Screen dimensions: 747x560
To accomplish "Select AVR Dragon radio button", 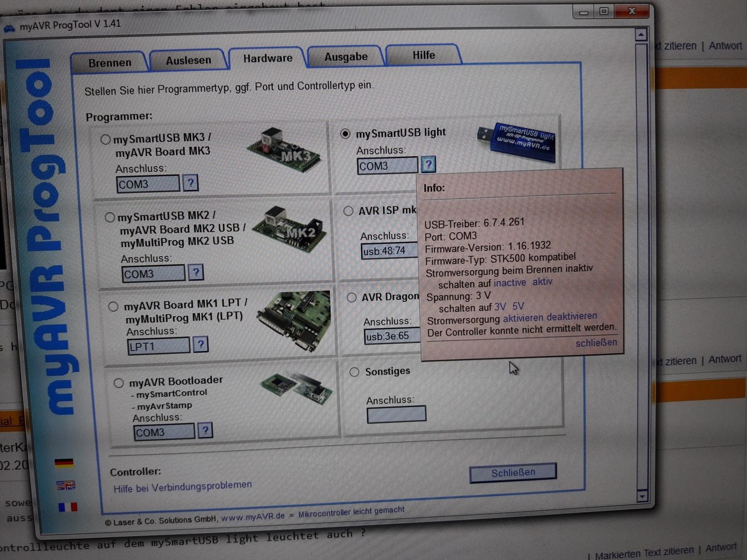I will tap(352, 297).
